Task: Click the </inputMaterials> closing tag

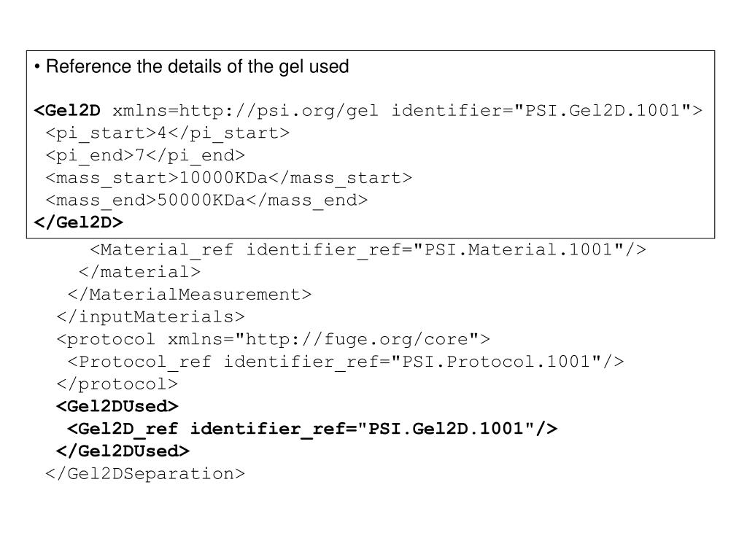Action: pyautogui.click(x=150, y=316)
